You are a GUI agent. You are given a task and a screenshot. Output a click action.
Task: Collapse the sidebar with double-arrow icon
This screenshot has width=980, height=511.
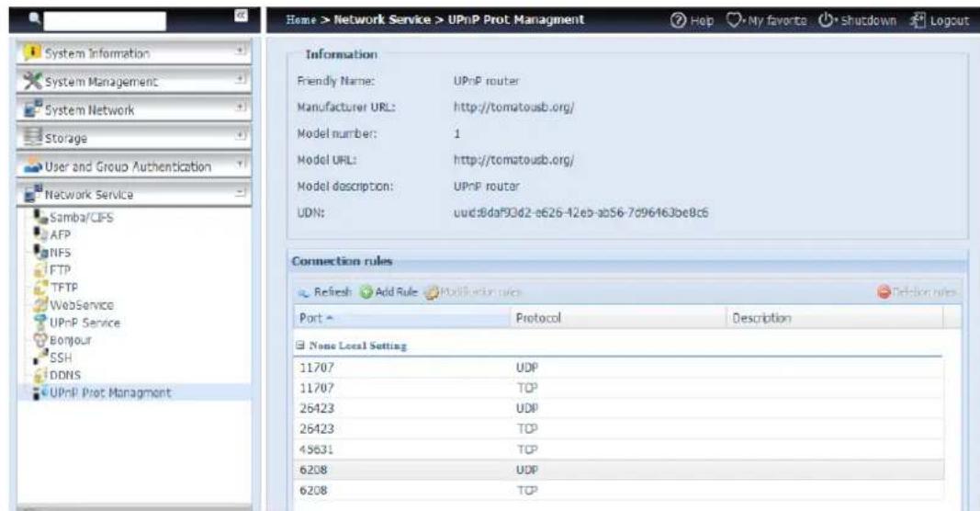(242, 16)
